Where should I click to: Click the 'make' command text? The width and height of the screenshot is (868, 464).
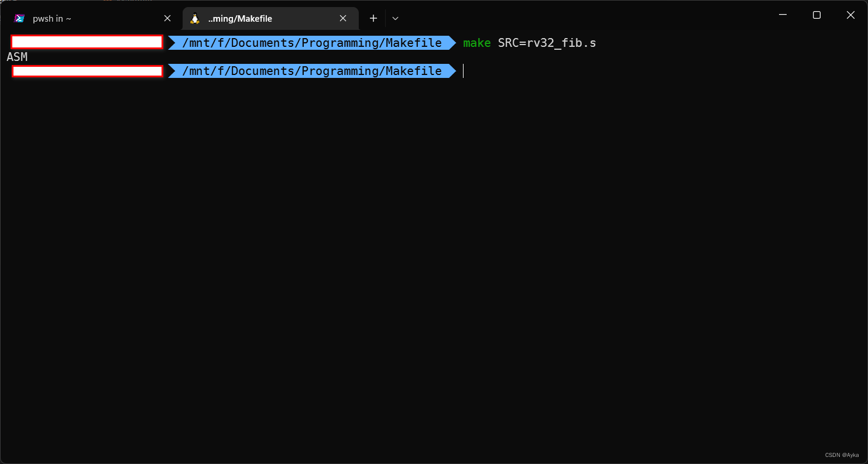477,43
